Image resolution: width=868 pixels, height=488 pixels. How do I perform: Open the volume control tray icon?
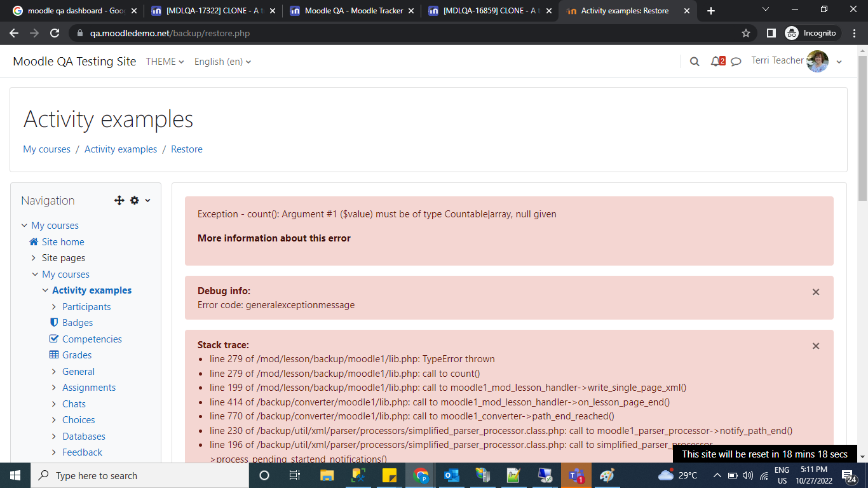747,475
